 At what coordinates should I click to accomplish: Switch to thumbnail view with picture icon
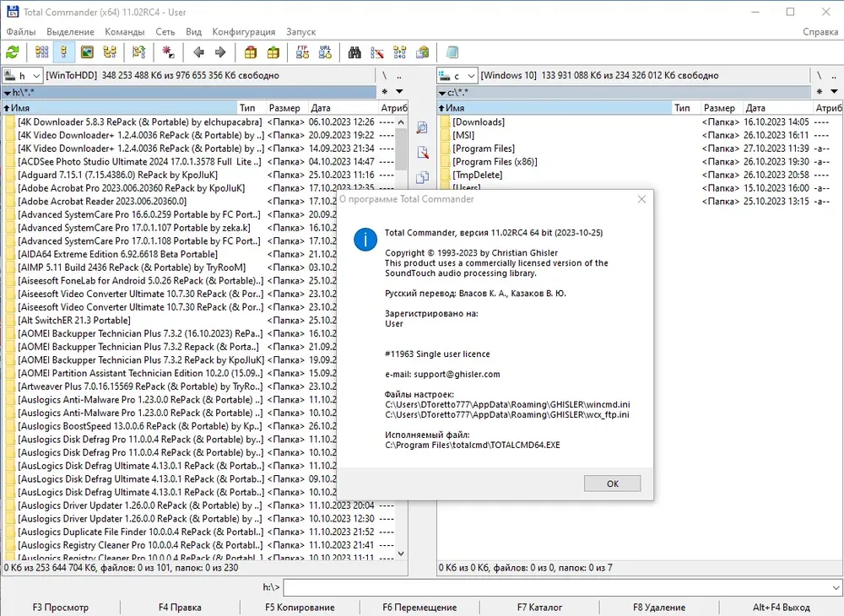[87, 52]
